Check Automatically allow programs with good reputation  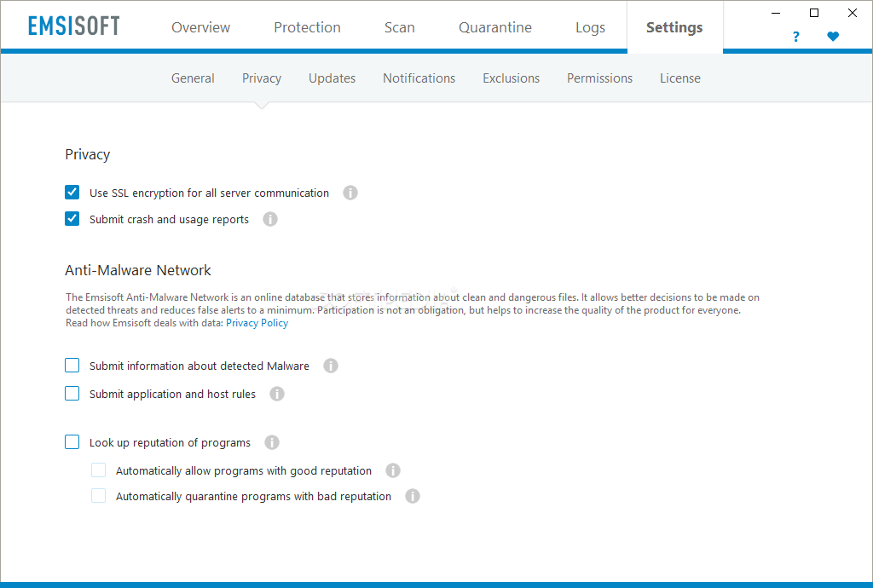coord(99,470)
